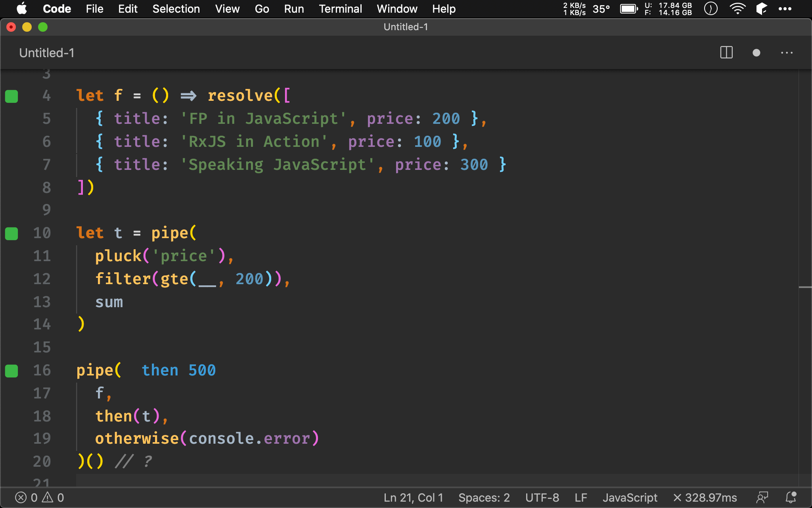
Task: Click the window title Untitled-1
Action: click(x=406, y=27)
